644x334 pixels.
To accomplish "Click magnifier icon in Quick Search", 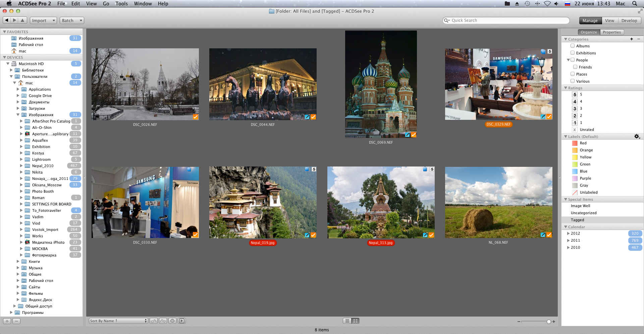I will (446, 20).
